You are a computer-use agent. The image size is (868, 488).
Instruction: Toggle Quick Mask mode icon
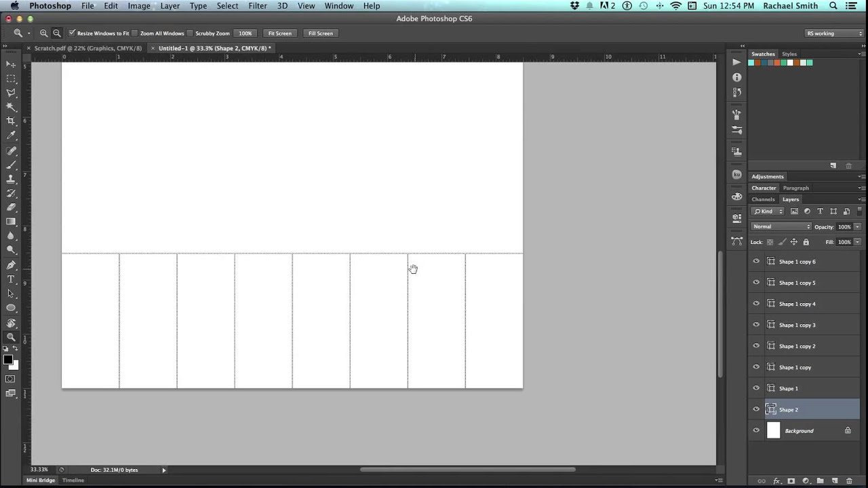[x=10, y=379]
